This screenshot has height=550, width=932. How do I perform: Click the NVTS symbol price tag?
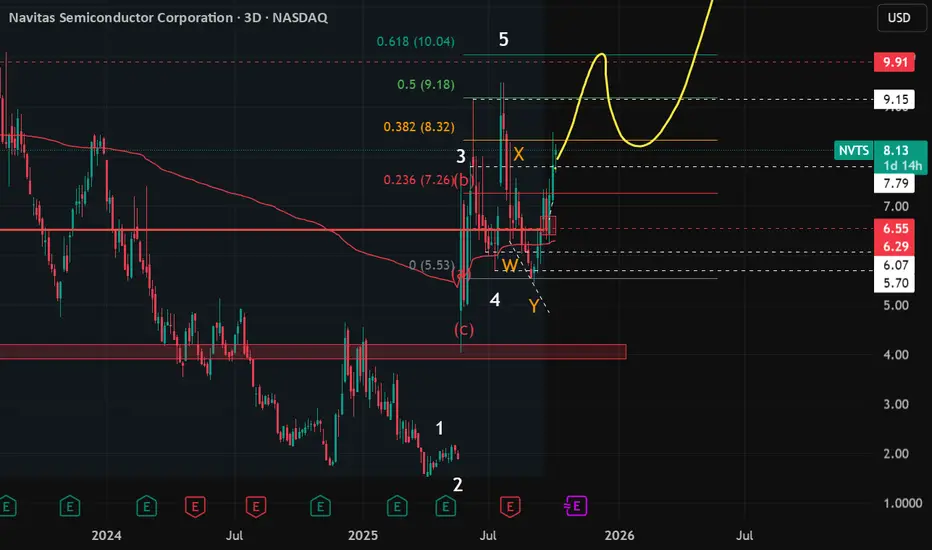[x=854, y=150]
